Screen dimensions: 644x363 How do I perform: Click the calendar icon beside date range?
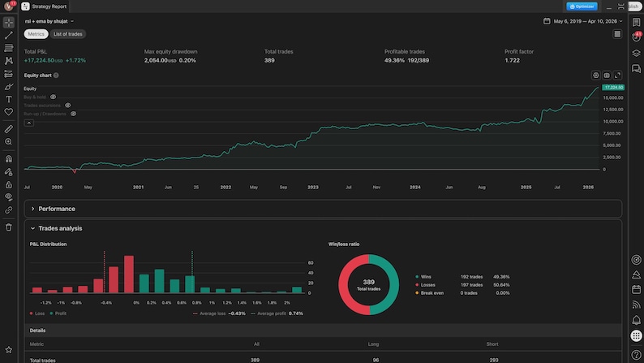[x=547, y=21]
